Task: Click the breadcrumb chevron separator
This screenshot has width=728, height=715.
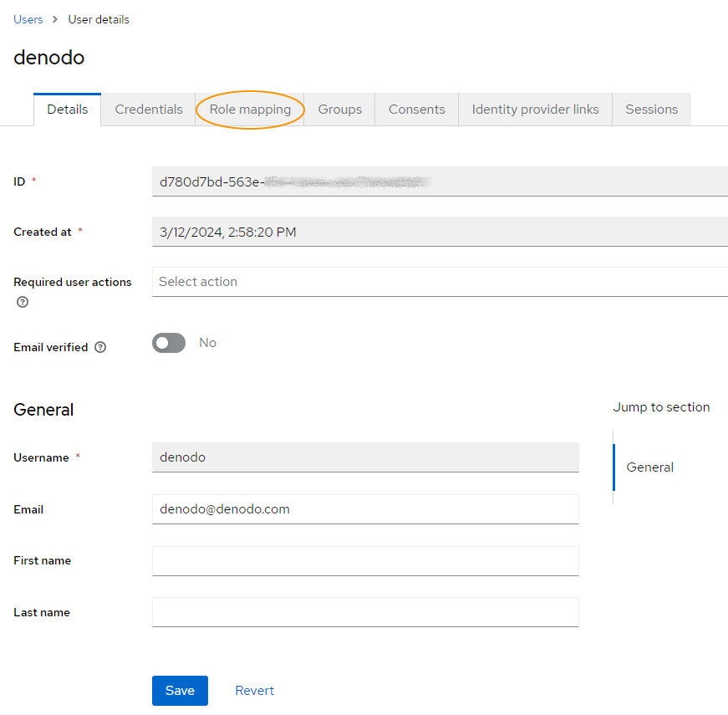Action: [55, 19]
